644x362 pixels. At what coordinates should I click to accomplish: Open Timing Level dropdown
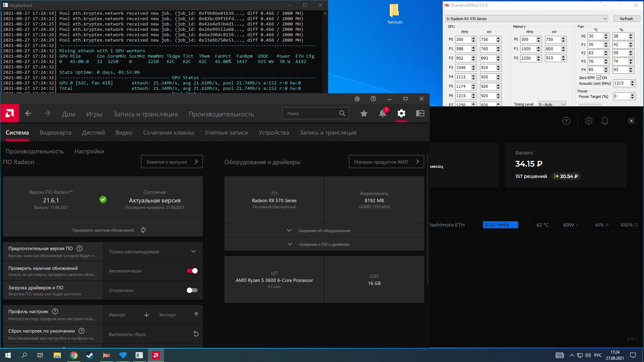[552, 104]
